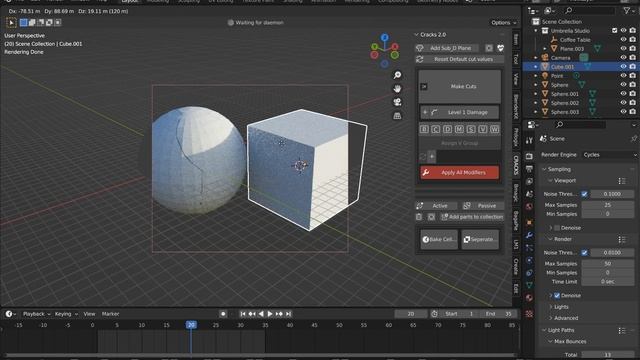640x360 pixels.
Task: Disable the Render Denoise checkbox
Action: click(557, 296)
